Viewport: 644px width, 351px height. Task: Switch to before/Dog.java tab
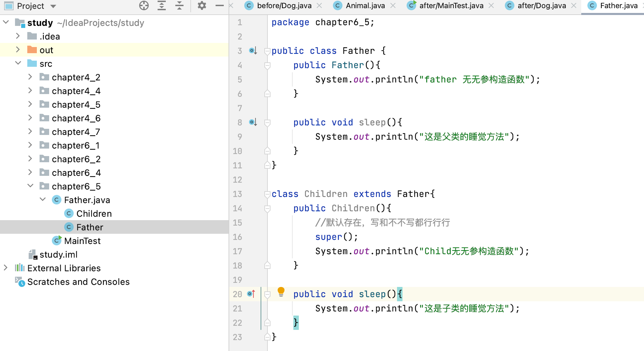click(284, 6)
